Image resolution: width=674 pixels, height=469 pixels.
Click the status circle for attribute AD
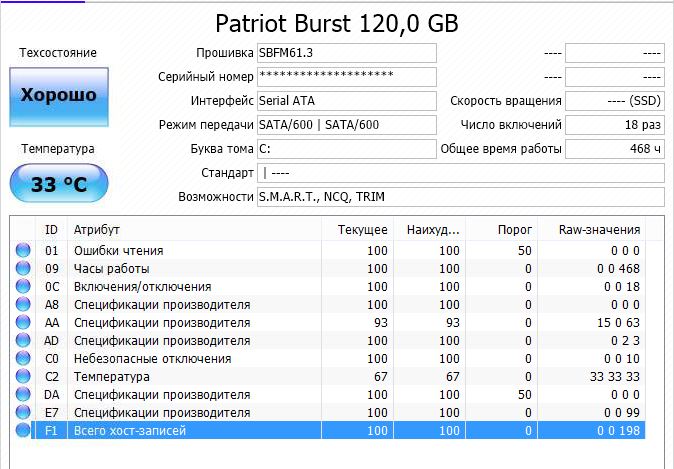click(x=23, y=340)
